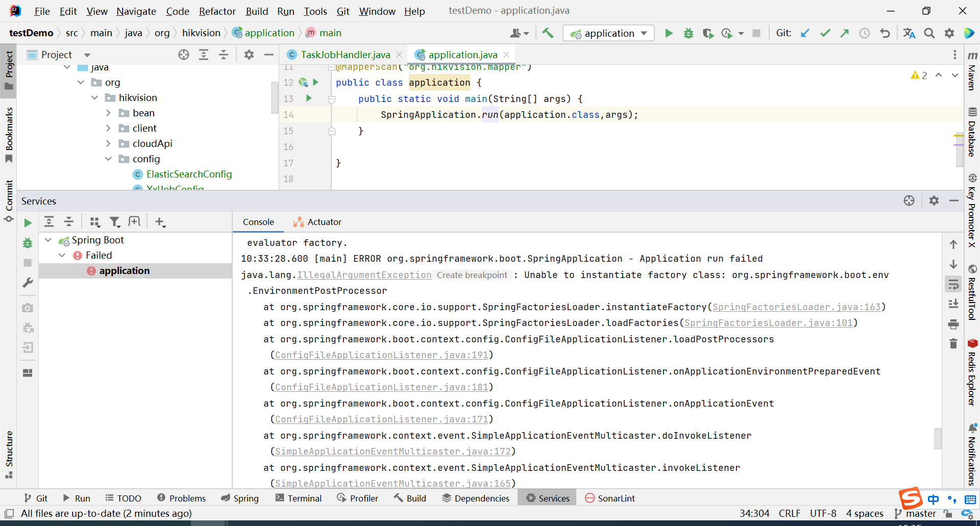Image resolution: width=980 pixels, height=526 pixels.
Task: Toggle the Maven tool window
Action: pyautogui.click(x=972, y=71)
